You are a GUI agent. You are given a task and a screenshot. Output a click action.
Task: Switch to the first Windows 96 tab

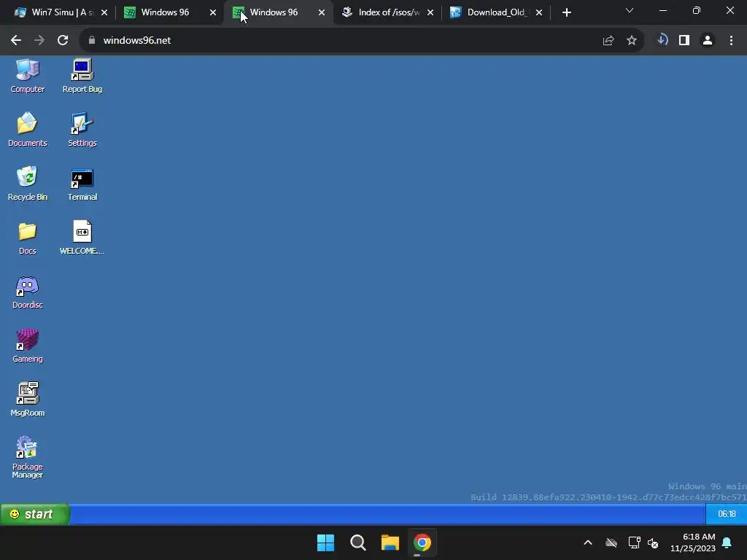(164, 12)
